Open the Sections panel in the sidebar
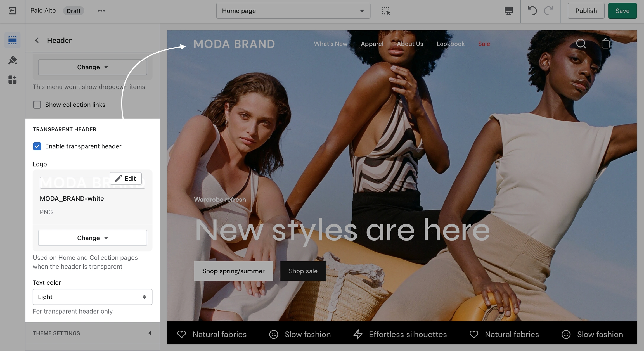644x351 pixels. [x=13, y=40]
